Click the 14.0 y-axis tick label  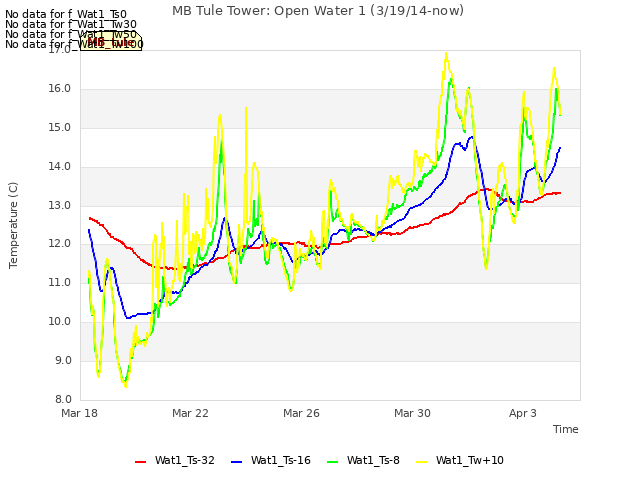(x=60, y=167)
